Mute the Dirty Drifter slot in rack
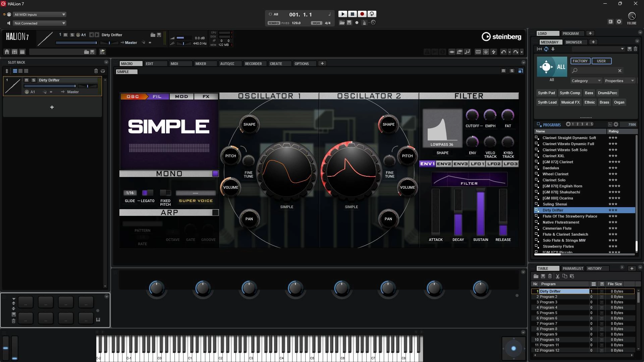Image resolution: width=644 pixels, height=362 pixels. 27,80
